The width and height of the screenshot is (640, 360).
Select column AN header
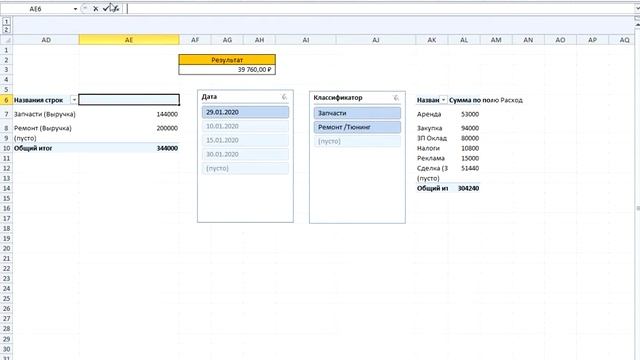coord(528,40)
